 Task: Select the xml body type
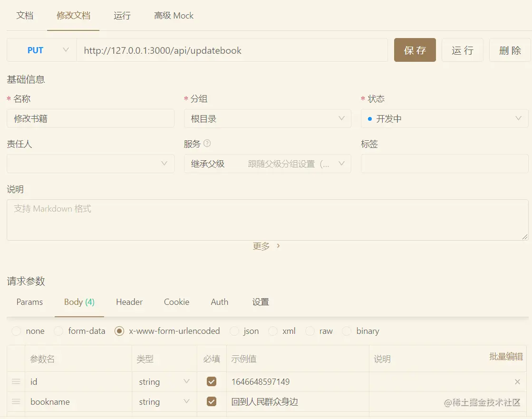(x=273, y=331)
